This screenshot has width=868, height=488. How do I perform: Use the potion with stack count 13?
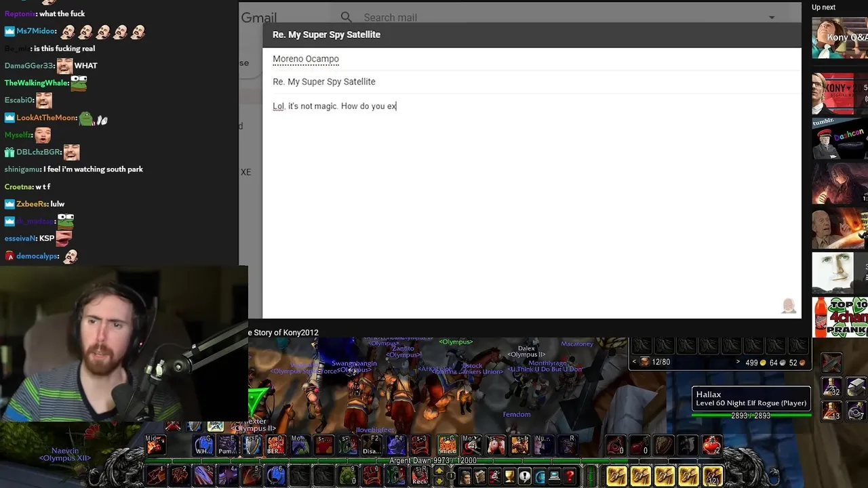point(832,410)
